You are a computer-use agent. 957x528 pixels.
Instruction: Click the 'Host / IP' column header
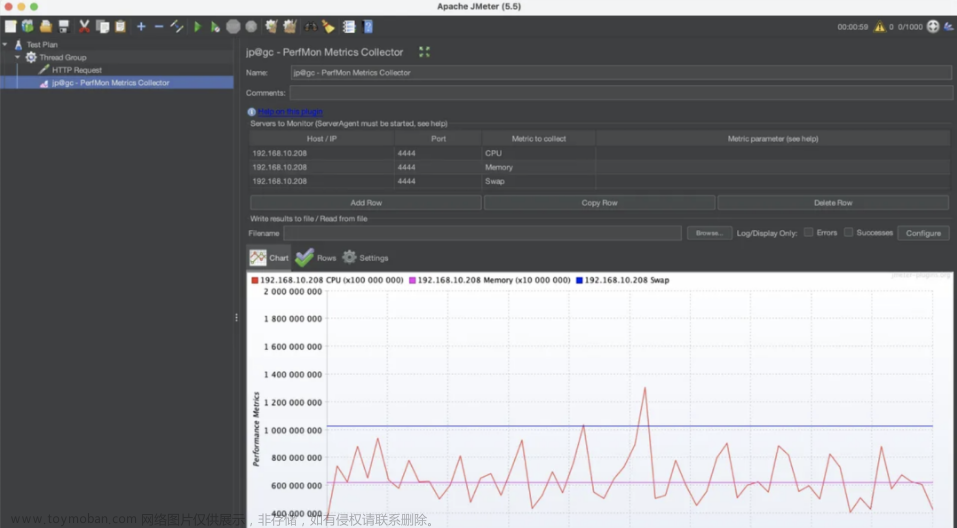[322, 139]
